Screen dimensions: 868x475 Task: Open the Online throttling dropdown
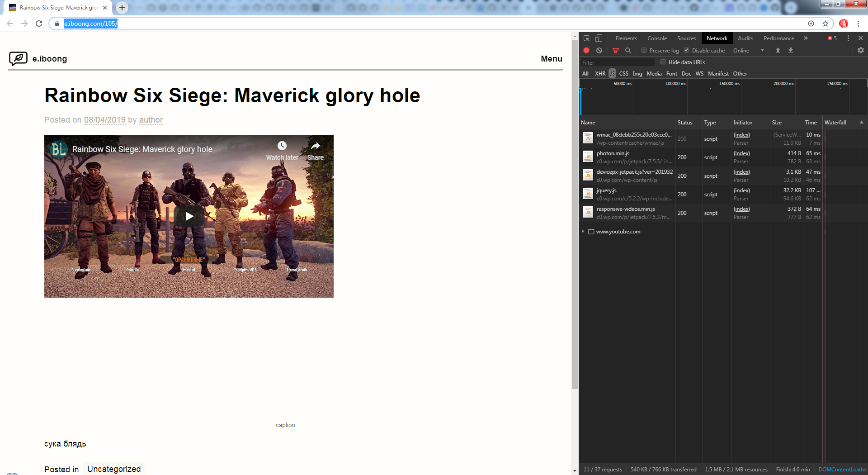749,50
